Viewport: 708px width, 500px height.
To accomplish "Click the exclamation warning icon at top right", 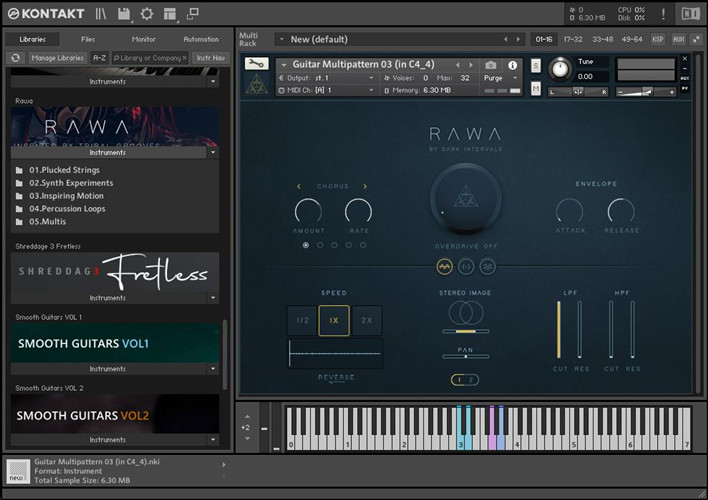I will coord(663,14).
